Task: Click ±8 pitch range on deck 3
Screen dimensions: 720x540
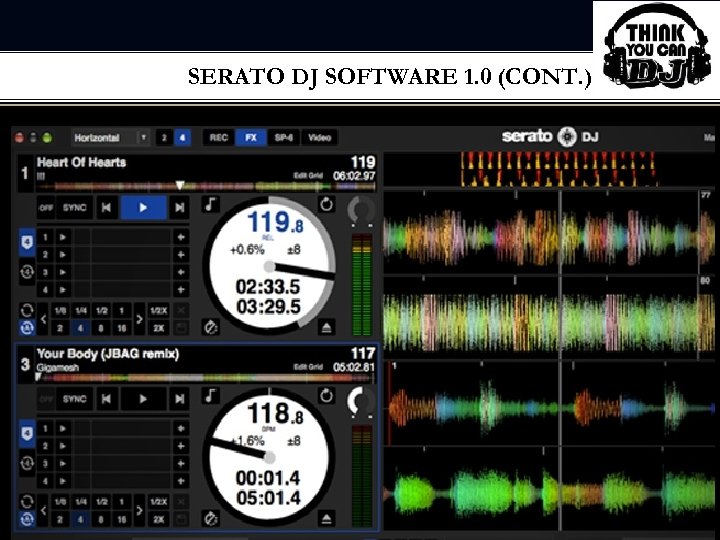Action: click(293, 441)
